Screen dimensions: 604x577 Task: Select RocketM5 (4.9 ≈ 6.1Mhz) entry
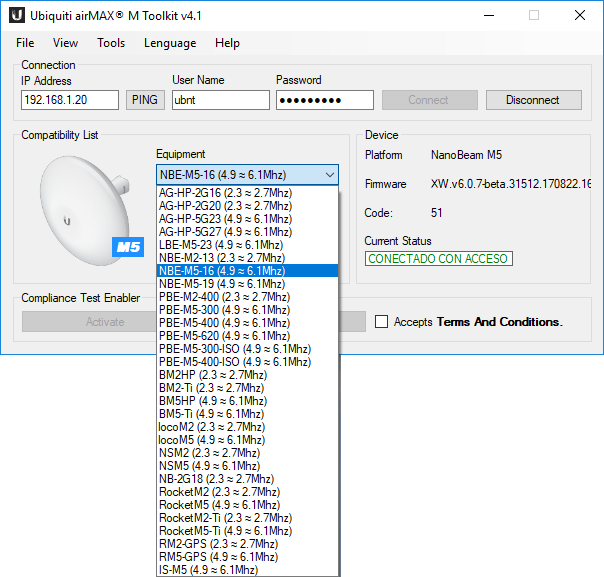click(248, 505)
